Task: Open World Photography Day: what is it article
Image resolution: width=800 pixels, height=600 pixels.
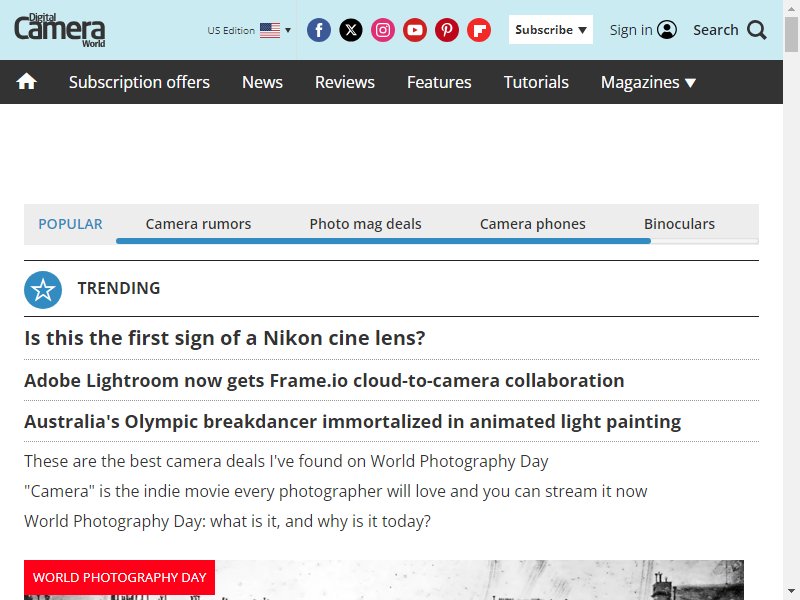Action: (228, 521)
